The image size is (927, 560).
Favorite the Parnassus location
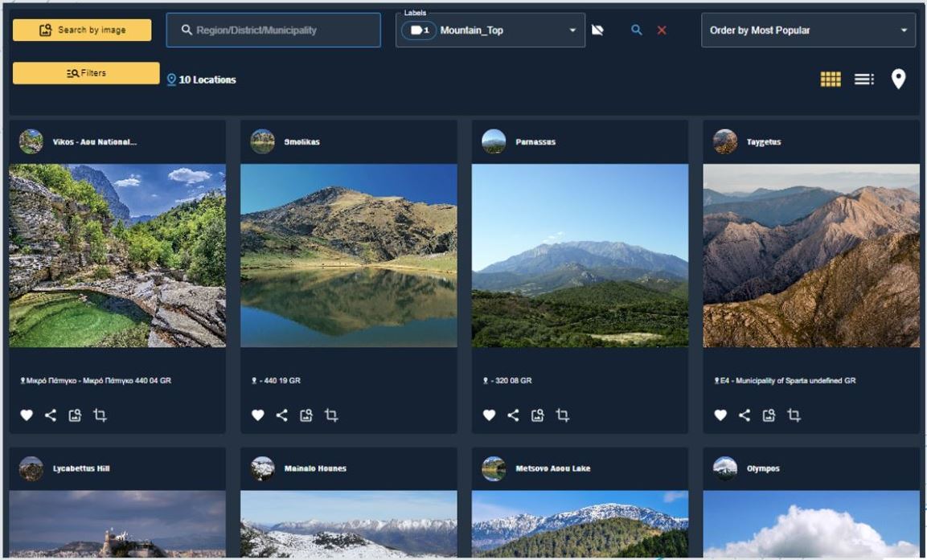pos(489,415)
